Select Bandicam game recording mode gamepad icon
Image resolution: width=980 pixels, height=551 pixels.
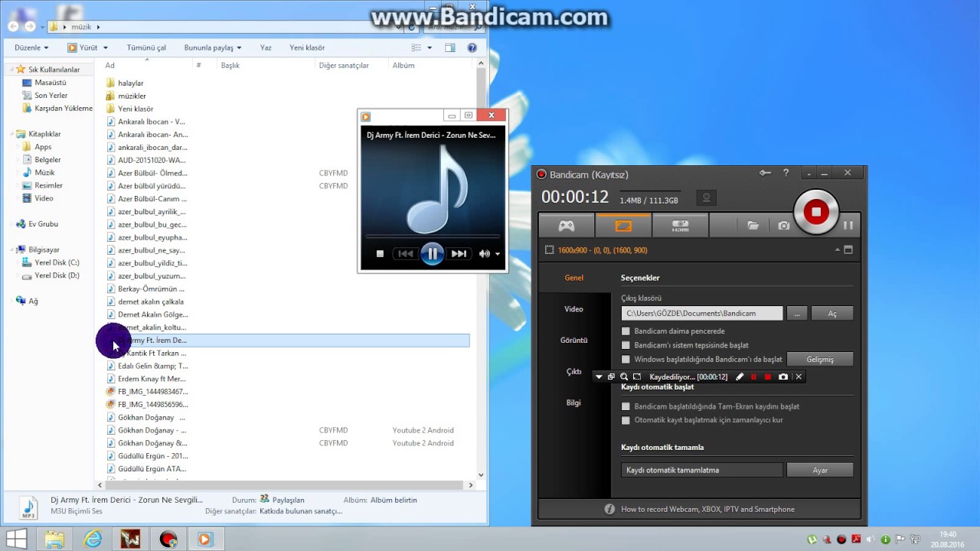tap(566, 226)
